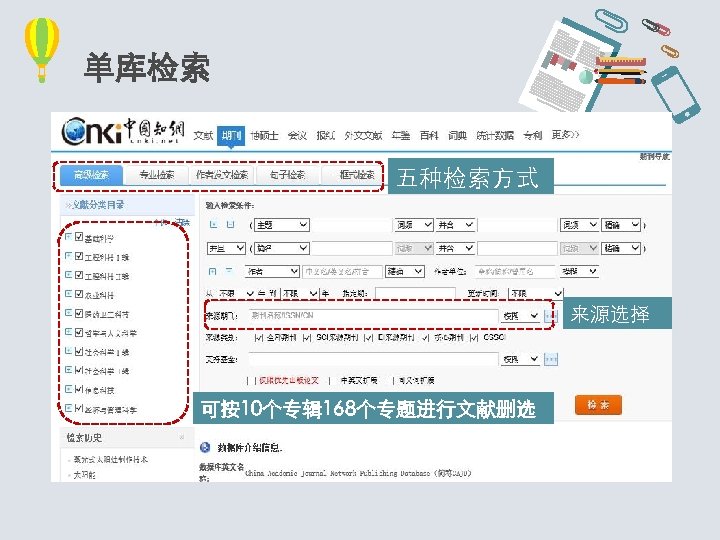Remove an author row with the minus icon
Viewport: 720px width, 540px height.
[229, 271]
